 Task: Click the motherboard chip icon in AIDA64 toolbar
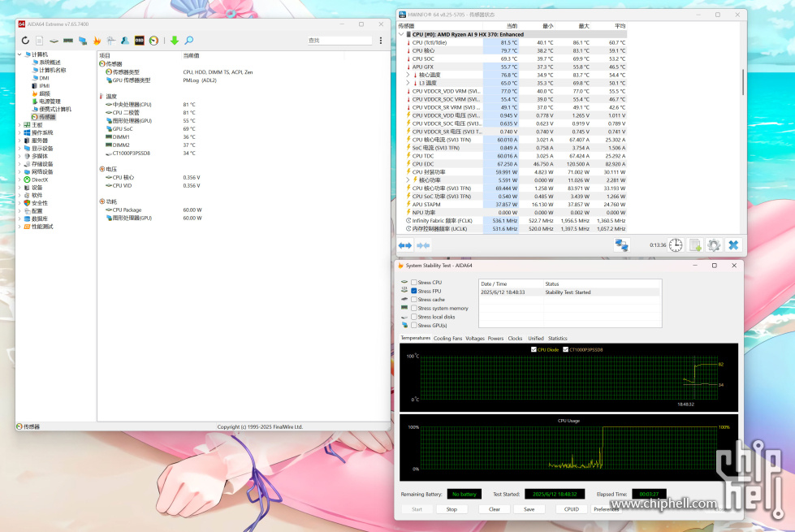pos(54,41)
